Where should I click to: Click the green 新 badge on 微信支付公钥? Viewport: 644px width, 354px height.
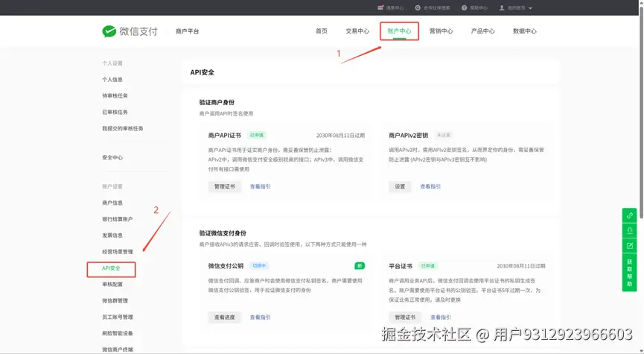(x=360, y=266)
